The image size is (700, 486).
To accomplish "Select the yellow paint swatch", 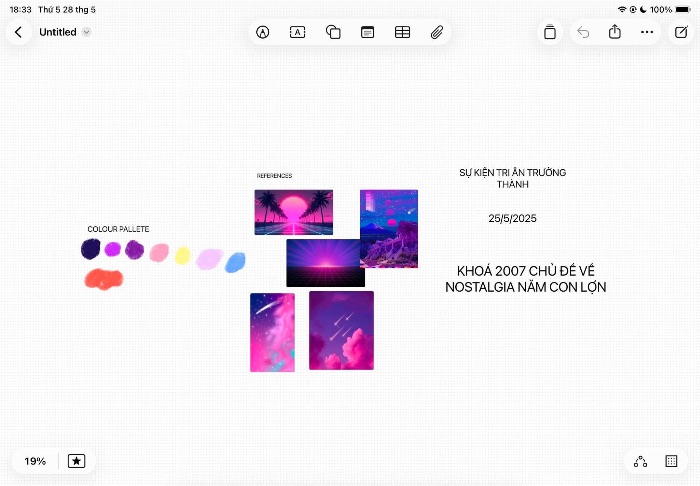I will (182, 256).
